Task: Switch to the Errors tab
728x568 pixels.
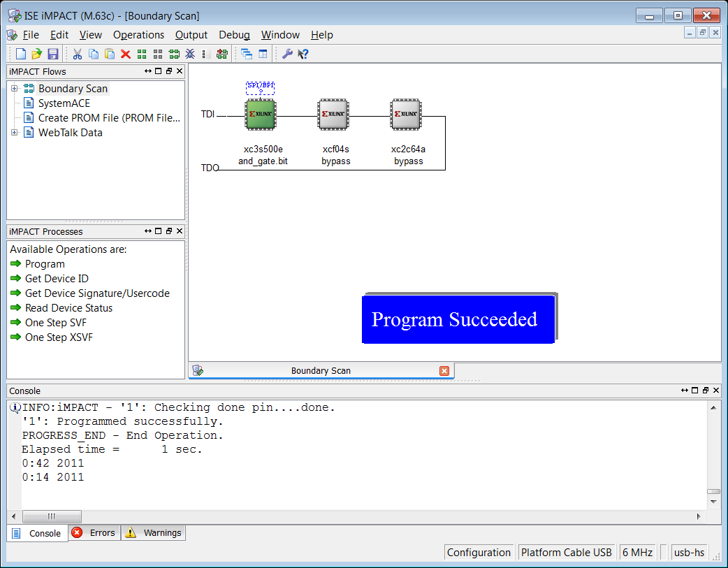Action: click(x=95, y=532)
